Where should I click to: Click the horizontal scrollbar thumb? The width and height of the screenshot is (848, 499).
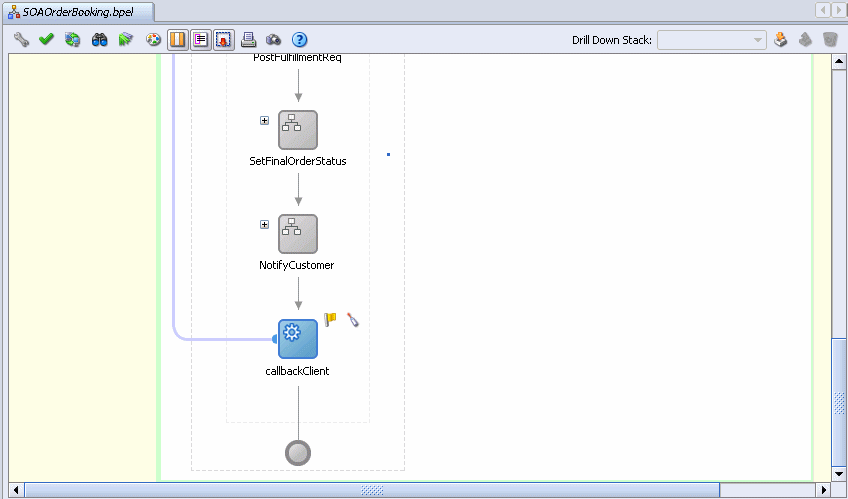(x=372, y=490)
